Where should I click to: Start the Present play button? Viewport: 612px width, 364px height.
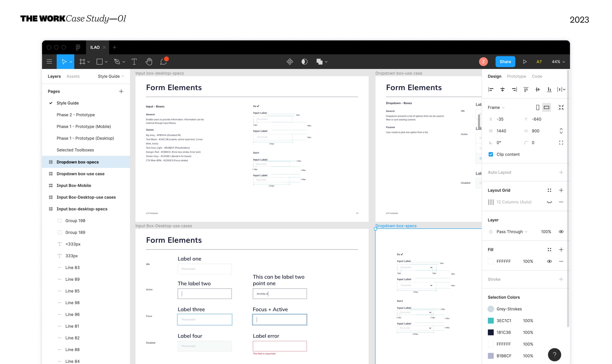(525, 61)
